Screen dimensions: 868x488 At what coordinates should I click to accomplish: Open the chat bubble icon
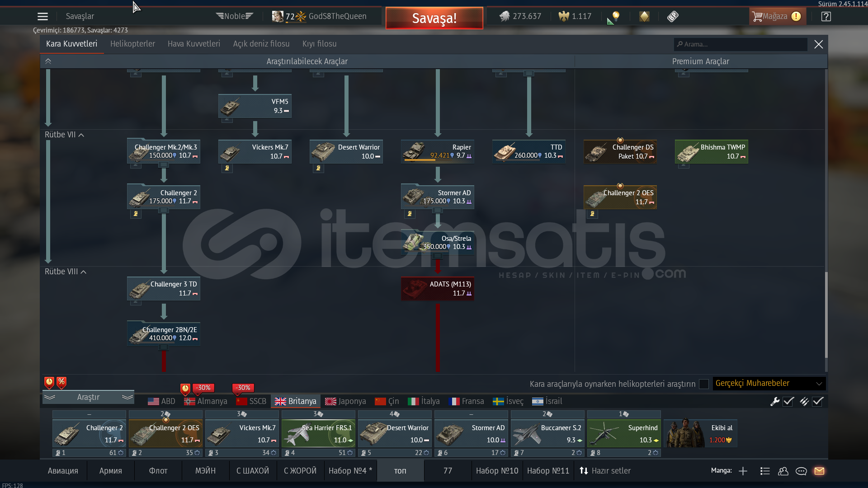[801, 471]
